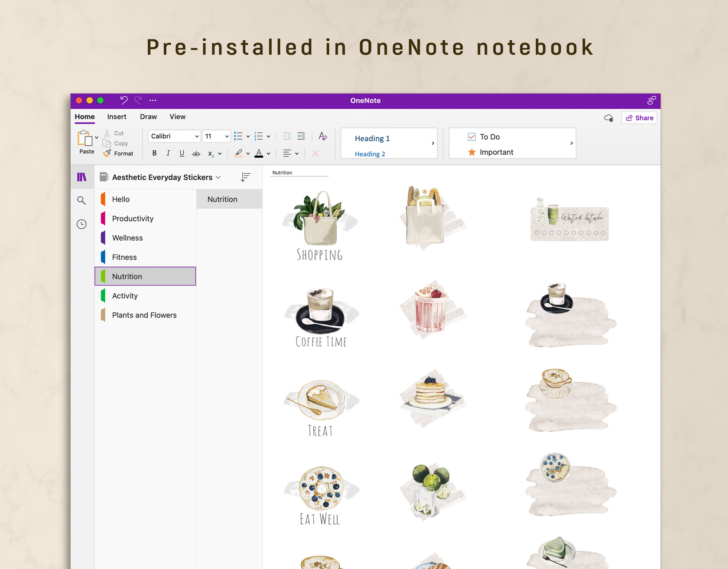The image size is (728, 569).
Task: Click the sort pages icon
Action: tap(245, 177)
